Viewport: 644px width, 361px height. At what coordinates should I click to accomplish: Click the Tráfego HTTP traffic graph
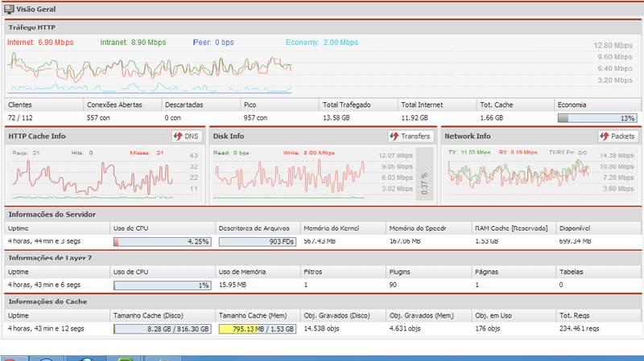coord(150,72)
